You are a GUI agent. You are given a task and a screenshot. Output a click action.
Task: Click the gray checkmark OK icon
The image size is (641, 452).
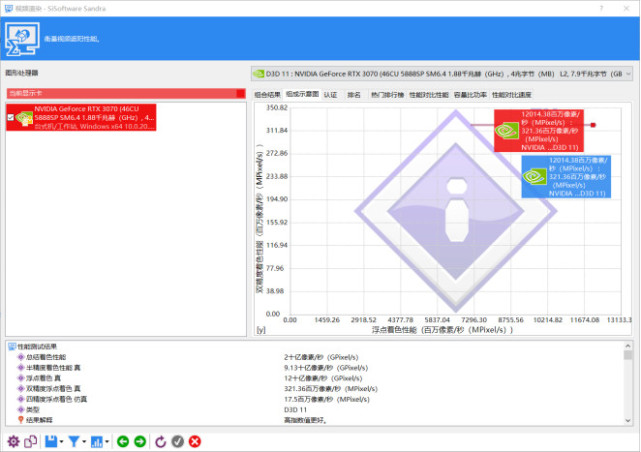coord(177,441)
